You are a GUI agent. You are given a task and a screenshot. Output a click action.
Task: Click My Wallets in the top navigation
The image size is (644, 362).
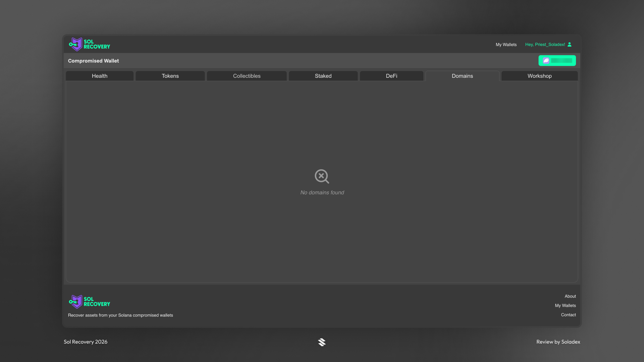point(506,44)
